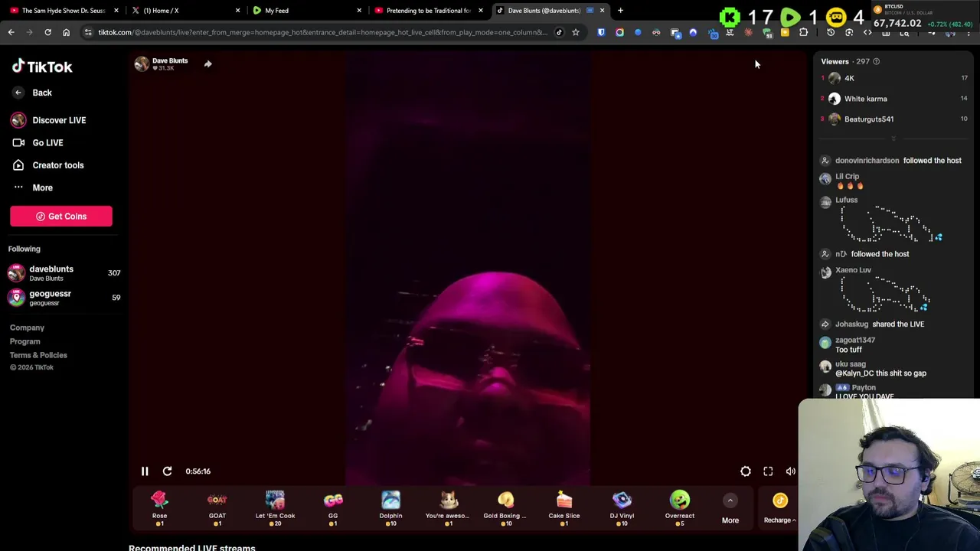Click the TikTok URL address bar
This screenshot has height=551, width=980.
tap(322, 32)
